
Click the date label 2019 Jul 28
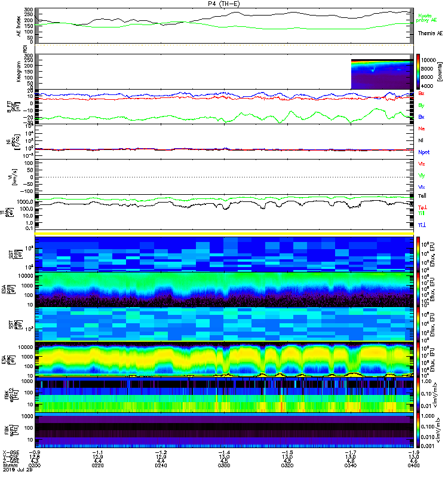point(17,470)
